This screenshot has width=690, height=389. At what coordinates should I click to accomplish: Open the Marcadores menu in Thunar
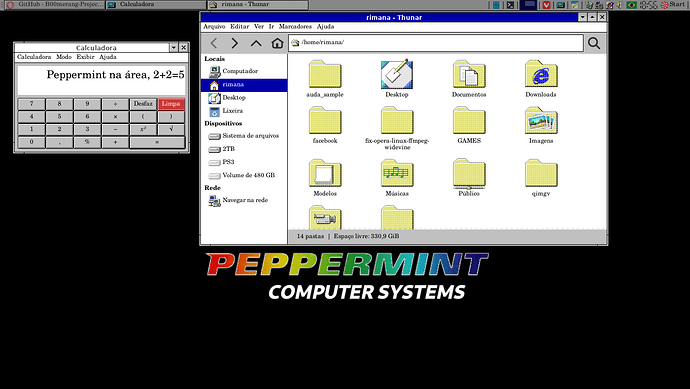[295, 26]
